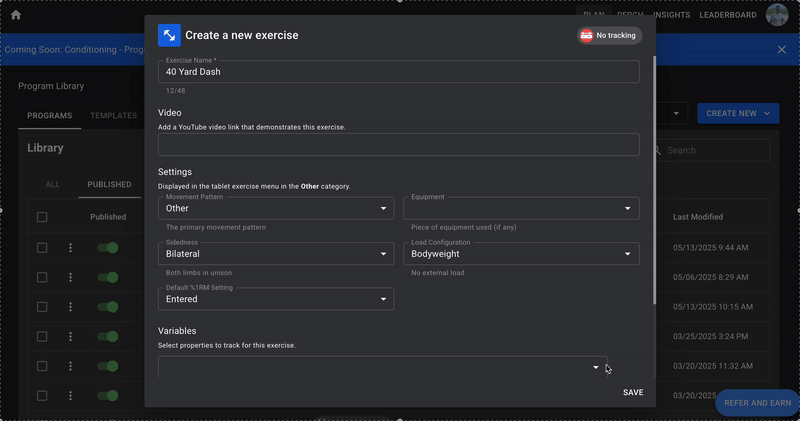Save the new exercise

(x=633, y=392)
